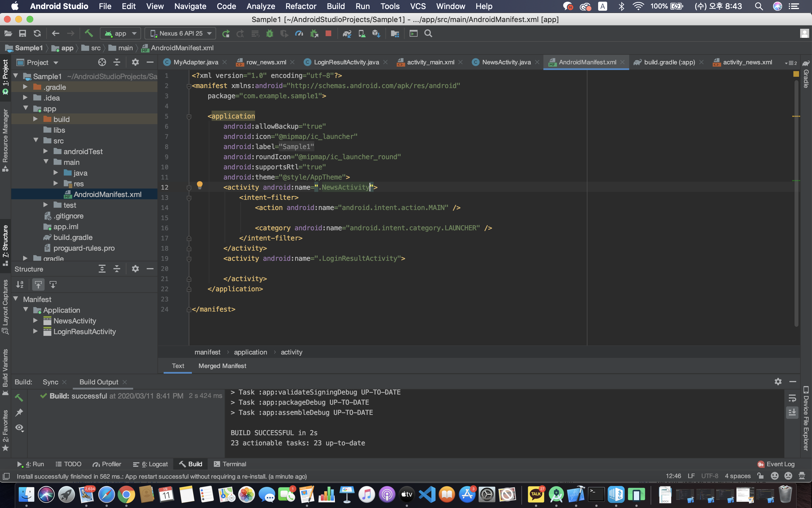Click the yellow intention lightbulb on line 12
Viewport: 812px width, 508px height.
coord(199,185)
